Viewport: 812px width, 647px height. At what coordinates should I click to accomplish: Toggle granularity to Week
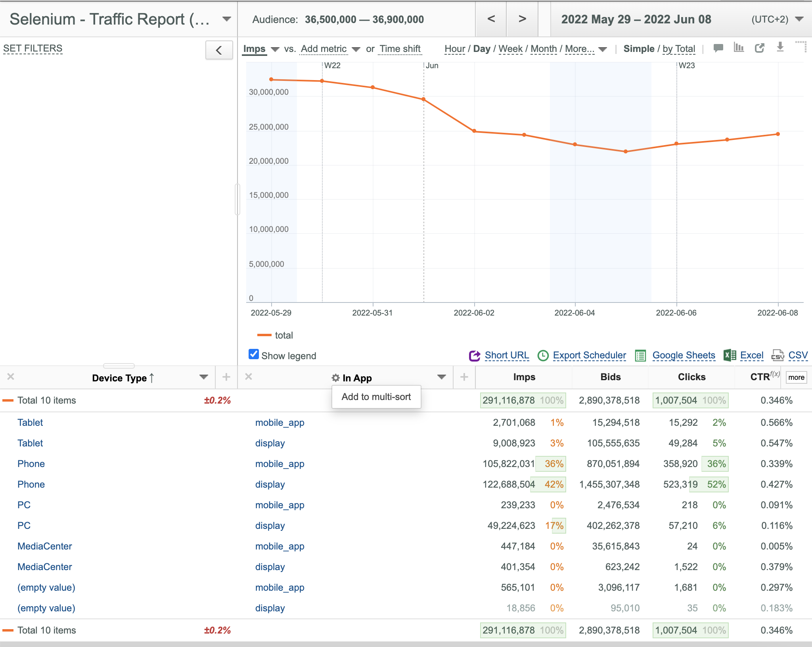pyautogui.click(x=510, y=49)
